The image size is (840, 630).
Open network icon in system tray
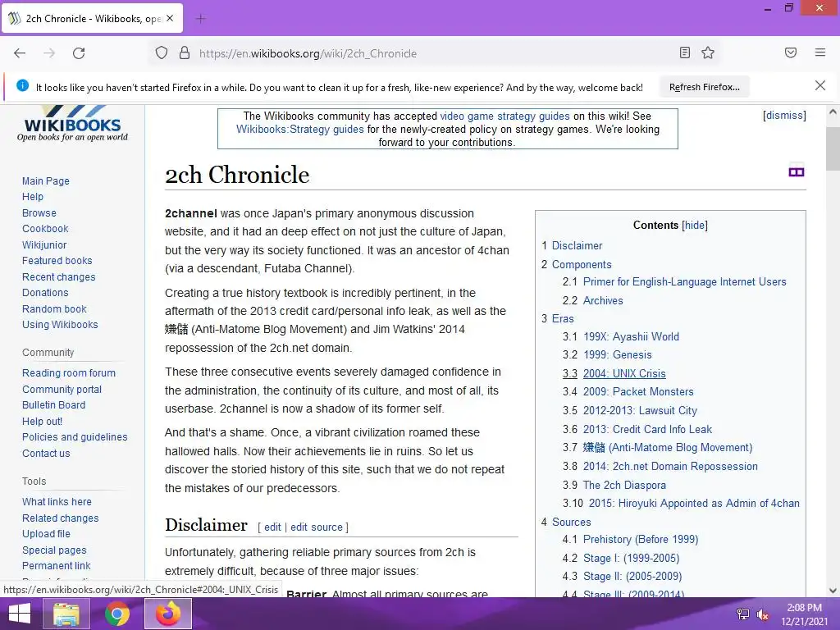coord(743,614)
